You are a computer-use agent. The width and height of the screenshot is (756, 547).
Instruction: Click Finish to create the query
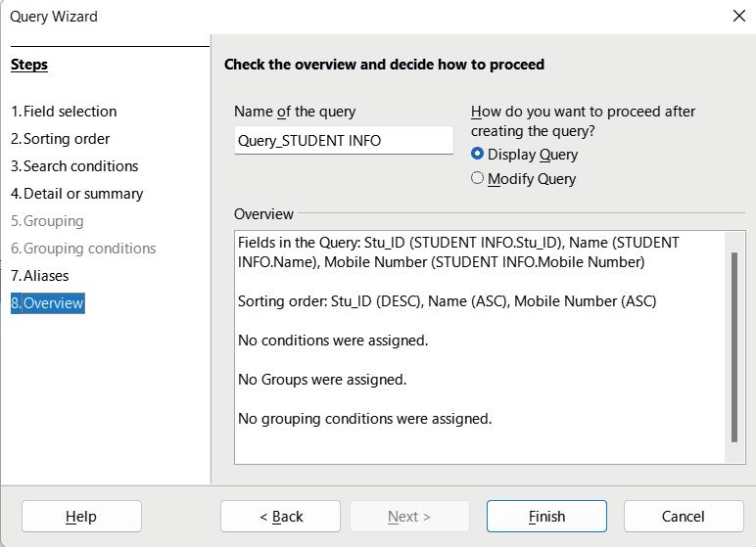(x=546, y=517)
